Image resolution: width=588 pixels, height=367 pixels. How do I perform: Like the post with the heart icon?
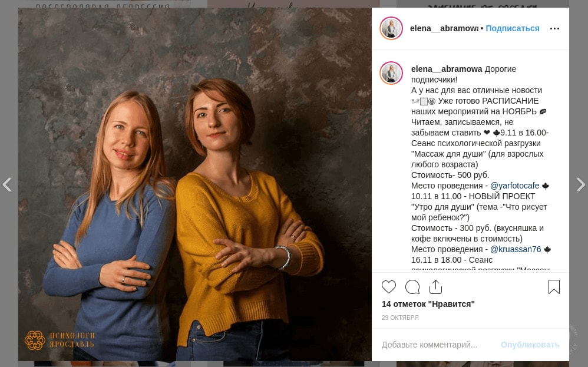tap(388, 287)
